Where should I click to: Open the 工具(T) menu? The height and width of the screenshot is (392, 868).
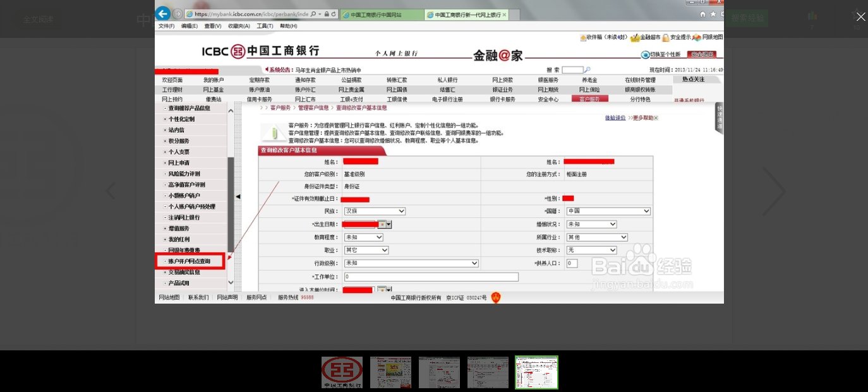point(265,26)
